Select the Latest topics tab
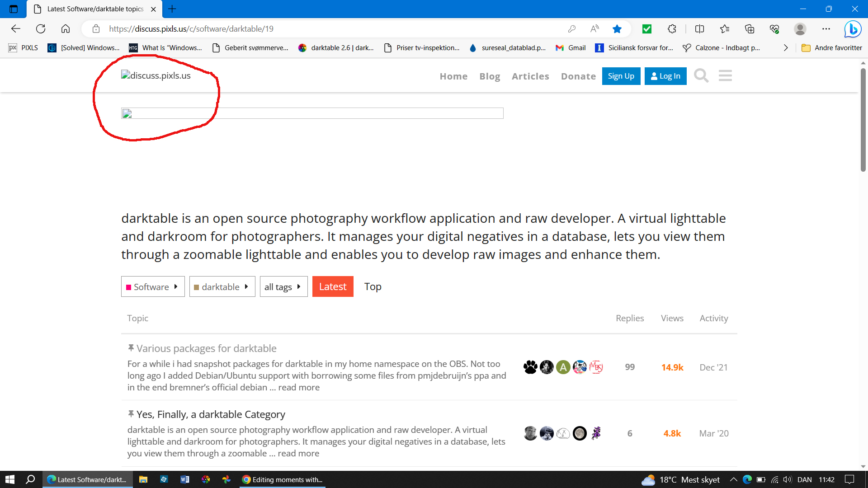 [333, 287]
